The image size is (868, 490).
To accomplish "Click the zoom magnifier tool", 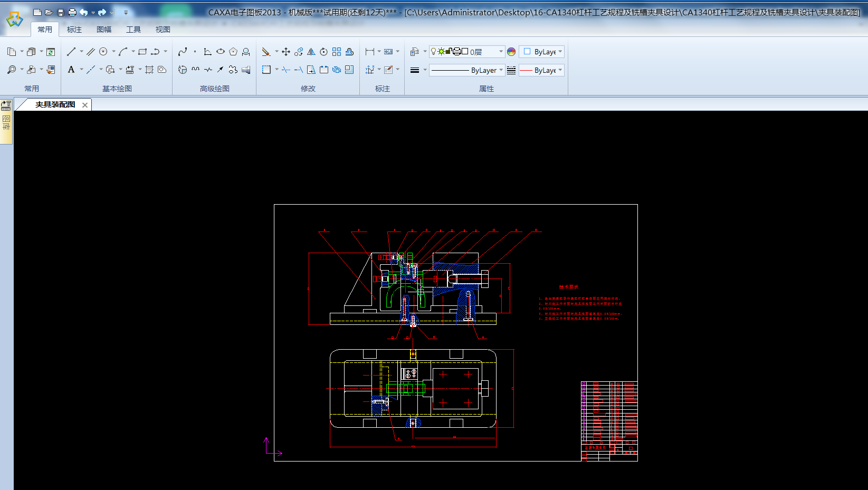I will [x=12, y=70].
